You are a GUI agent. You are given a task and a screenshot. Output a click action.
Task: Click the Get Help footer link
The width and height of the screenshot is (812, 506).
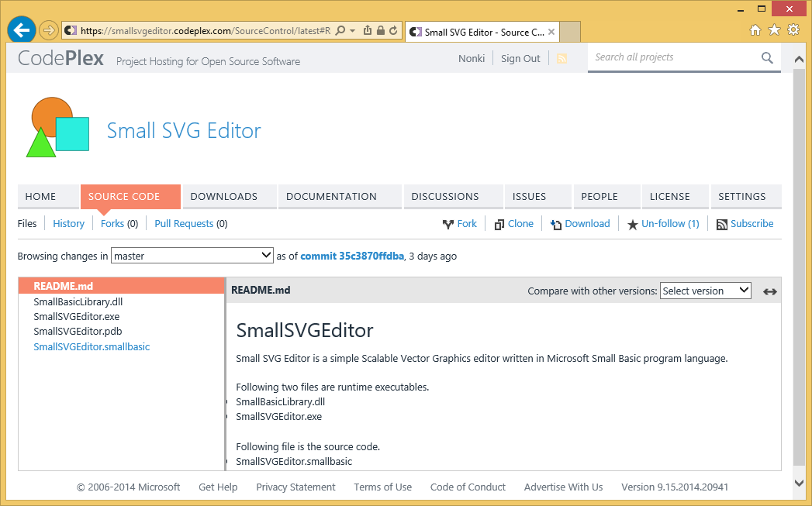coord(218,487)
